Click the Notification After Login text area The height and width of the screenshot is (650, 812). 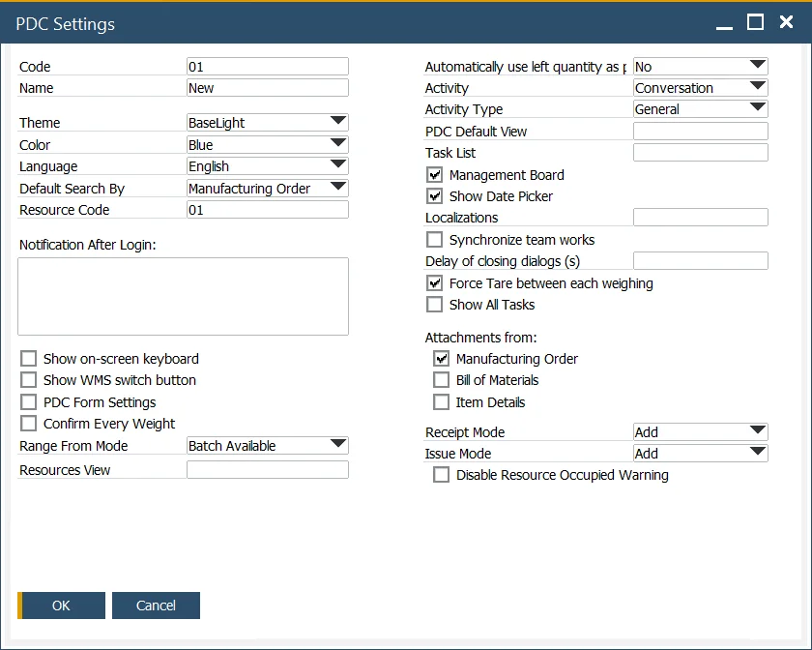tap(182, 295)
